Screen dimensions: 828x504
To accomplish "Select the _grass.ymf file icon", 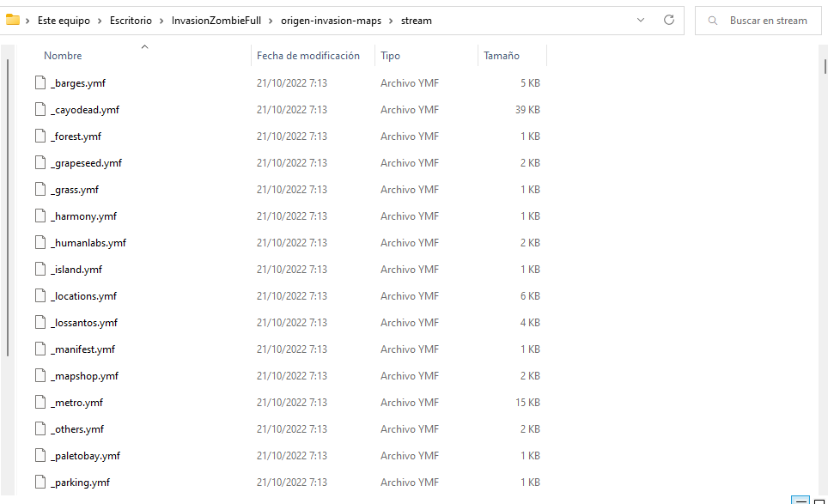I will pyautogui.click(x=40, y=189).
